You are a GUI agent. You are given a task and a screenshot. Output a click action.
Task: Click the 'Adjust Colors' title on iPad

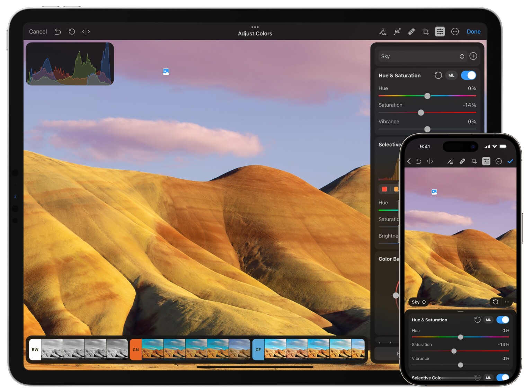255,34
